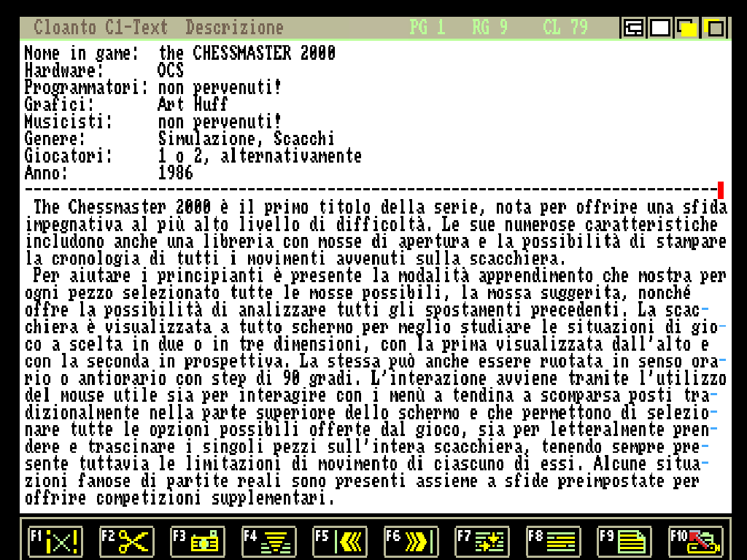Select the F8 text lines icon

click(x=553, y=542)
